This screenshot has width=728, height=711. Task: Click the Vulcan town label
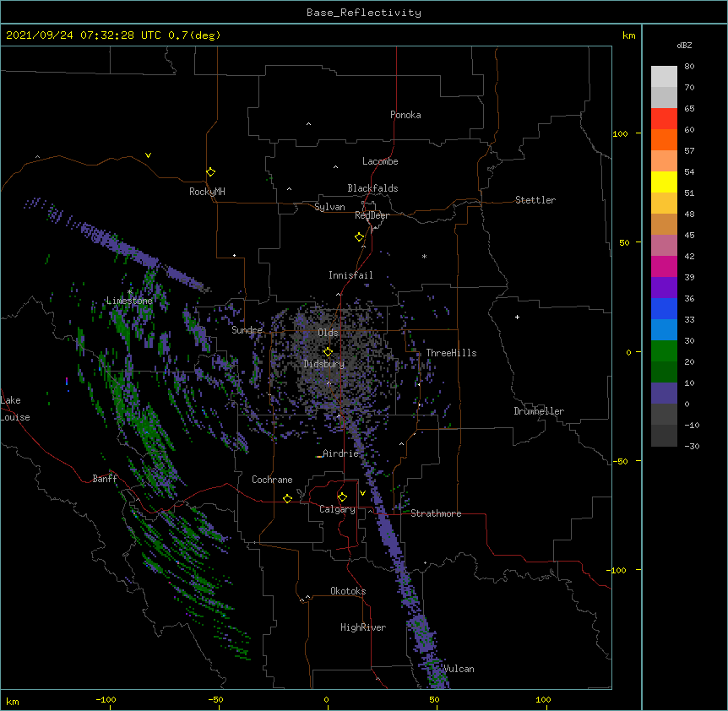click(x=459, y=669)
